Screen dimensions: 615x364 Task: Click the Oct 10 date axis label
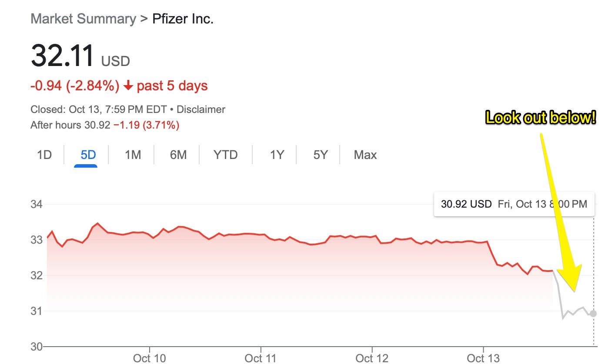[x=150, y=358]
